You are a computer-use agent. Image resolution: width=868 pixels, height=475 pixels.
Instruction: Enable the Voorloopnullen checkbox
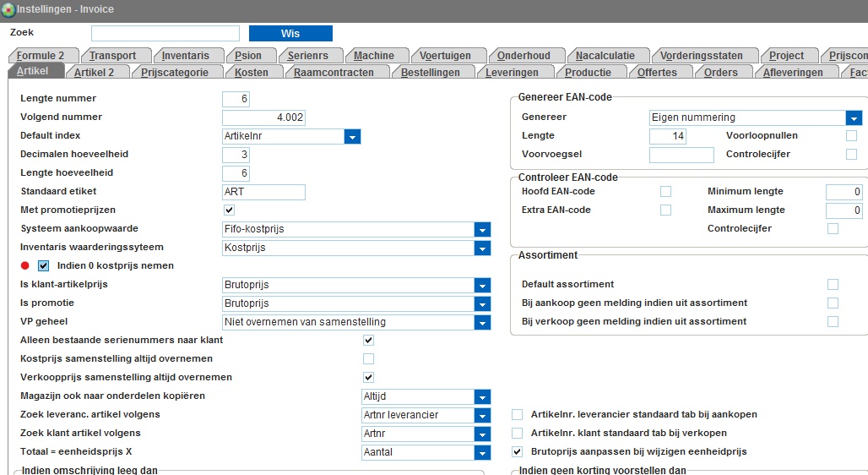pos(851,136)
